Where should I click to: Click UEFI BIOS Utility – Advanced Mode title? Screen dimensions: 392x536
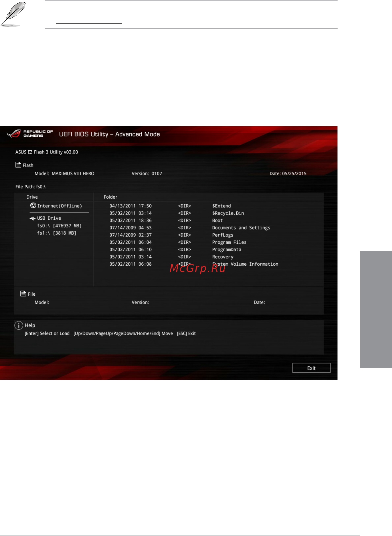pyautogui.click(x=109, y=134)
